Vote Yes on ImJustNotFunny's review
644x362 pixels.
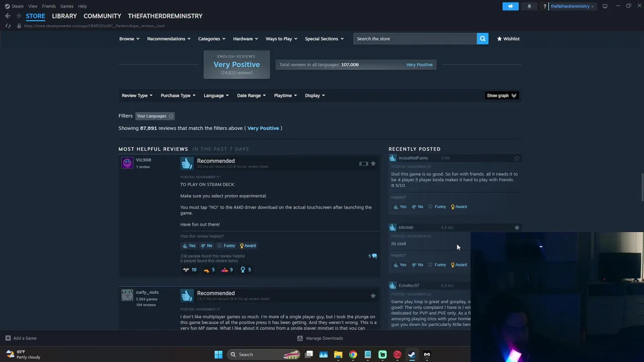[400, 207]
